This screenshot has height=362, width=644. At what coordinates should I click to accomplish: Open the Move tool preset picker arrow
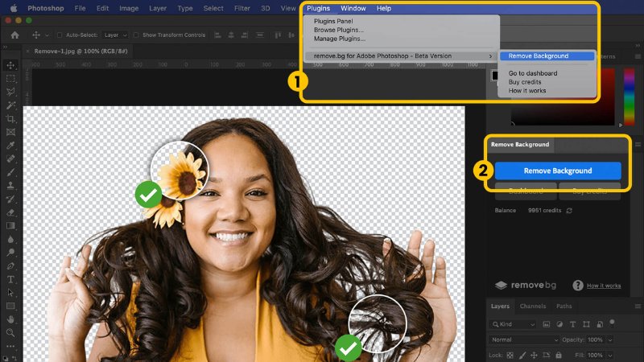coord(47,35)
